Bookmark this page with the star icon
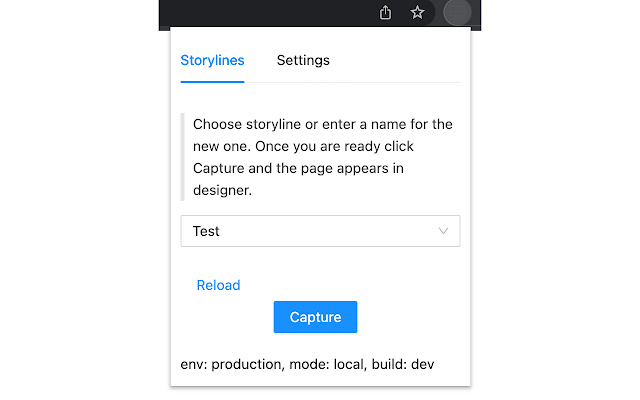 [x=417, y=13]
